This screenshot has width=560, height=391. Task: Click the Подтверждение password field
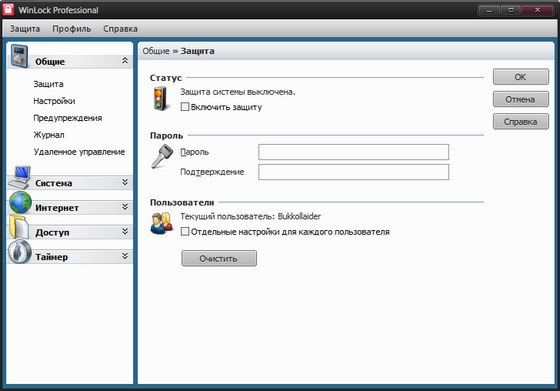[x=354, y=172]
